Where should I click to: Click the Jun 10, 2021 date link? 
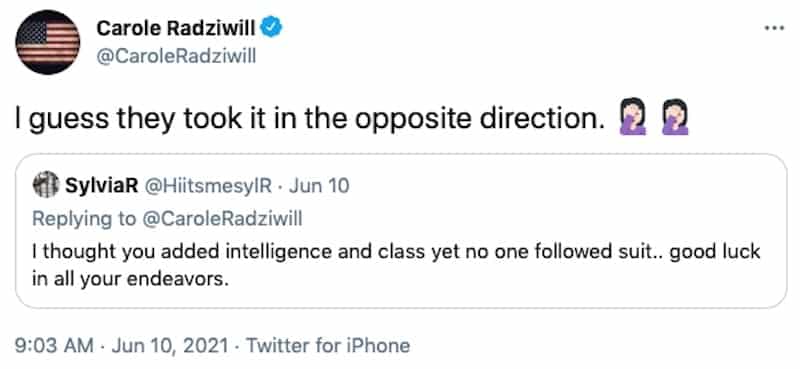click(x=170, y=346)
